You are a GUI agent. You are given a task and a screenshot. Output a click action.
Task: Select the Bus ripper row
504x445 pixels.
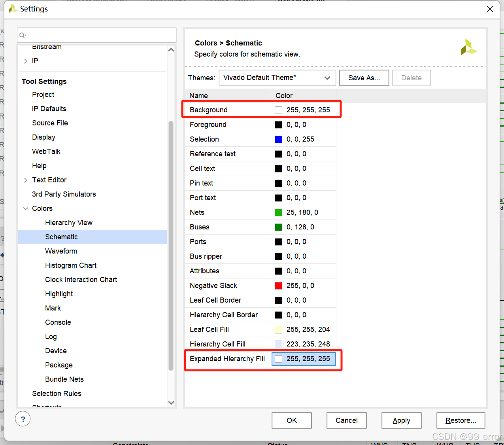(x=260, y=256)
